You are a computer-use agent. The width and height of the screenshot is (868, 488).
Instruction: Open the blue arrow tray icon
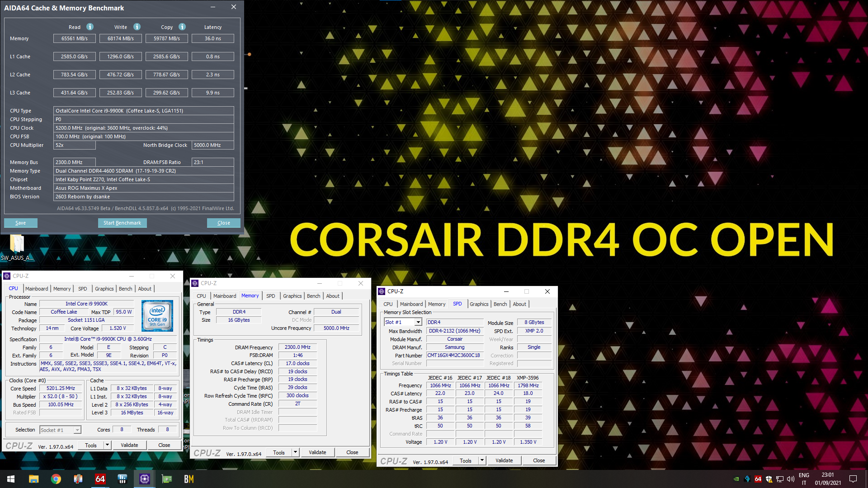tap(747, 479)
